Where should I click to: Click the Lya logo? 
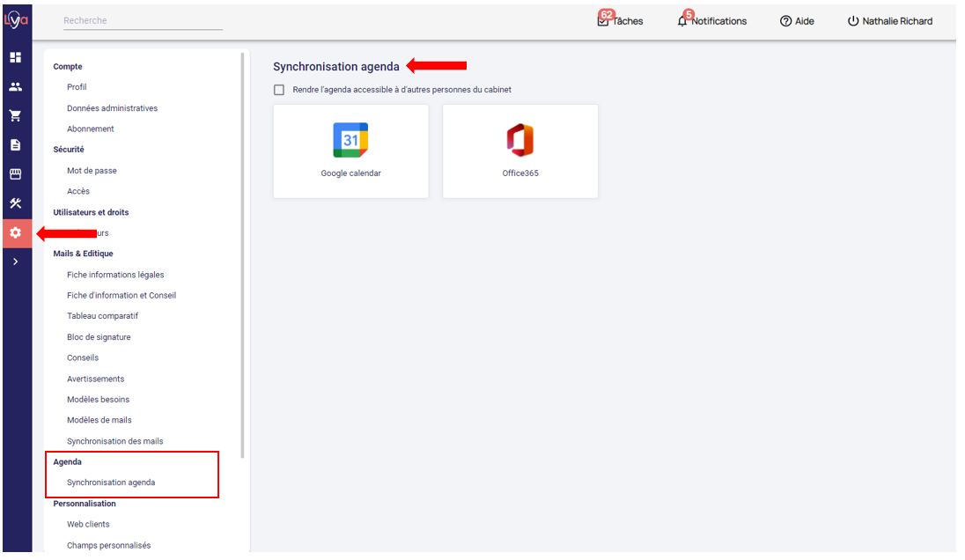[x=17, y=20]
